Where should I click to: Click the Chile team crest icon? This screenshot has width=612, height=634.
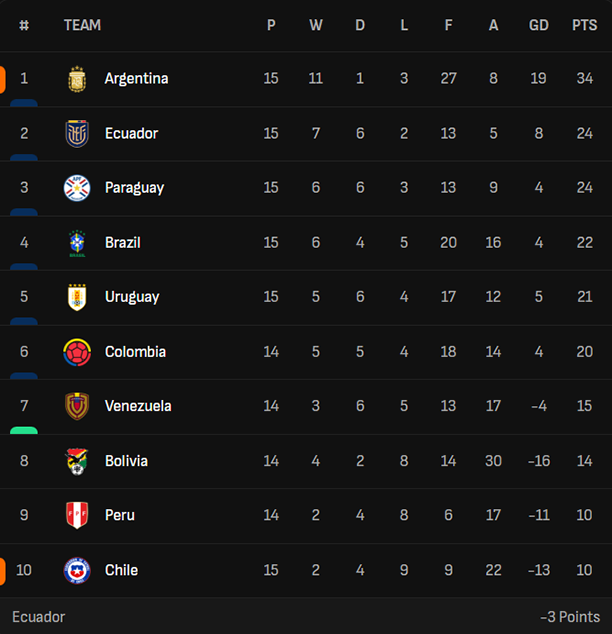[x=77, y=570]
